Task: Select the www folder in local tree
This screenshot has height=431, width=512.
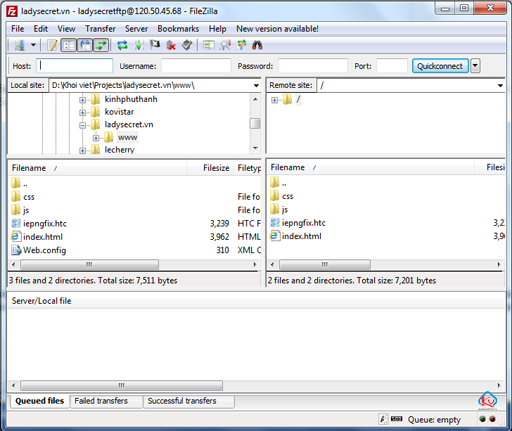Action: [x=127, y=137]
